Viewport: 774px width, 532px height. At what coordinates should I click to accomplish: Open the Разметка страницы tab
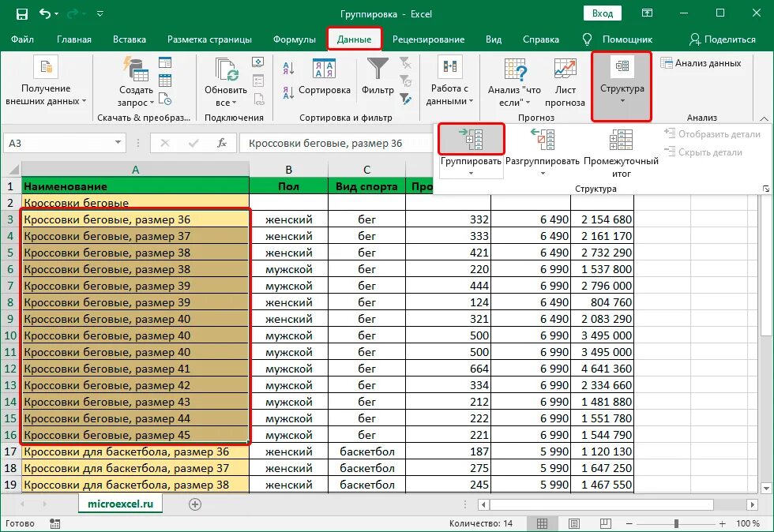tap(209, 39)
